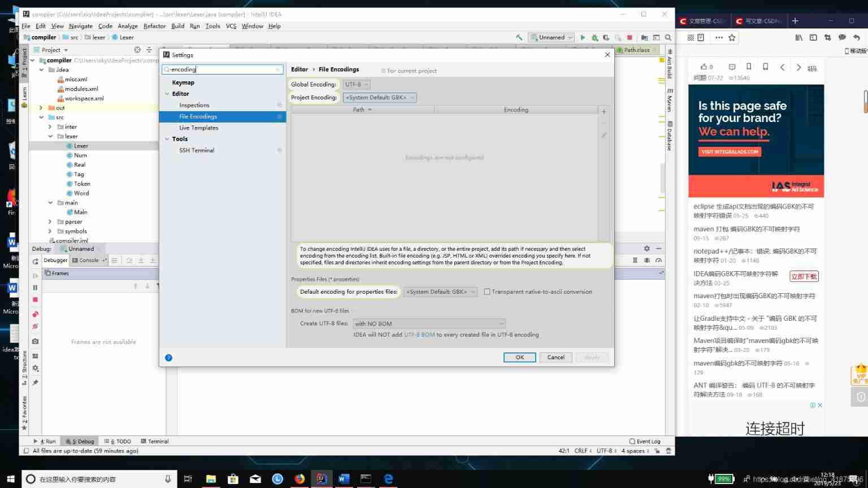Image resolution: width=868 pixels, height=488 pixels.
Task: Click the pause program icon in Debug panel
Action: [x=35, y=287]
